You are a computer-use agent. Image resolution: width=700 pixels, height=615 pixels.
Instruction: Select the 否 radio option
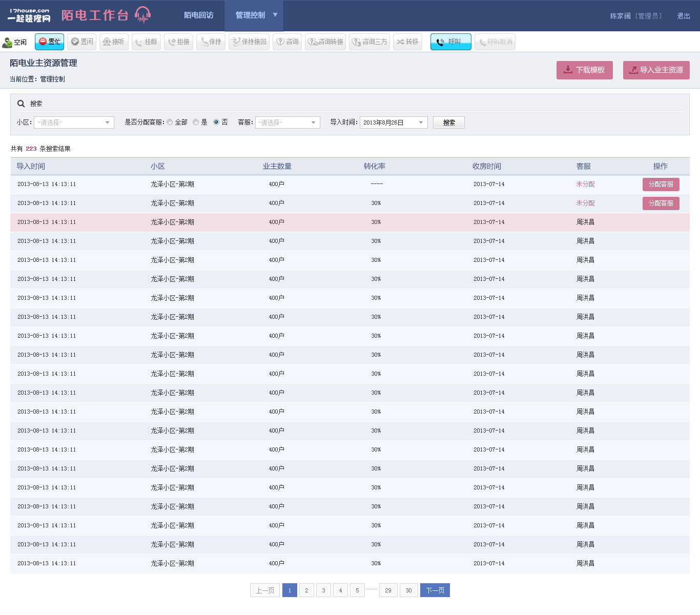click(216, 122)
